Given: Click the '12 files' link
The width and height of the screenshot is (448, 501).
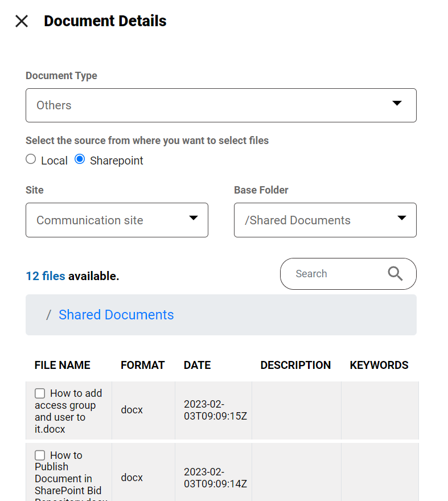Looking at the screenshot, I should (x=46, y=276).
